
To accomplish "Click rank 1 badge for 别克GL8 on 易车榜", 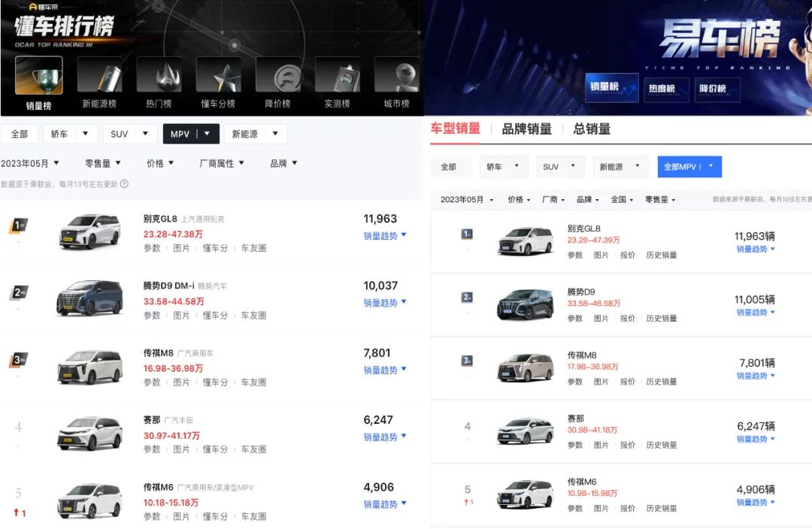I will pos(467,234).
